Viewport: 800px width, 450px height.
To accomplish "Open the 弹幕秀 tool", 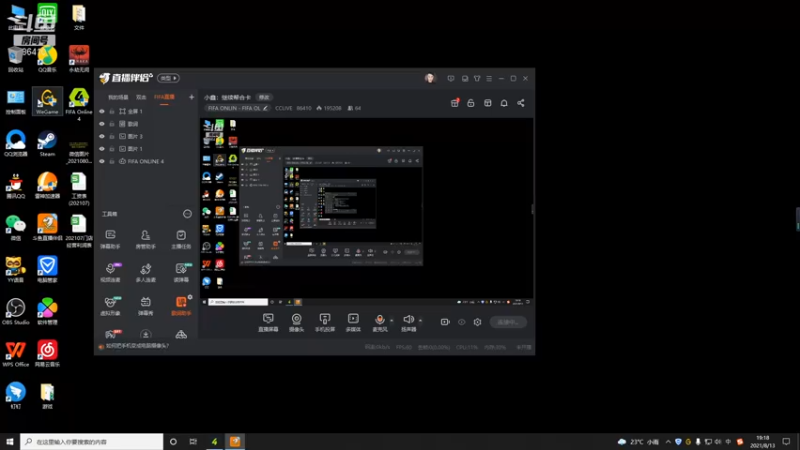I will pos(145,306).
